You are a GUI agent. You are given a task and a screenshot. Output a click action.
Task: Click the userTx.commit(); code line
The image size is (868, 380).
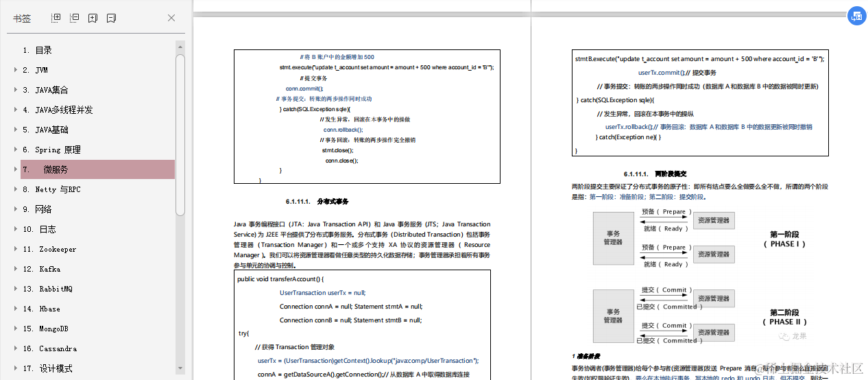point(677,73)
